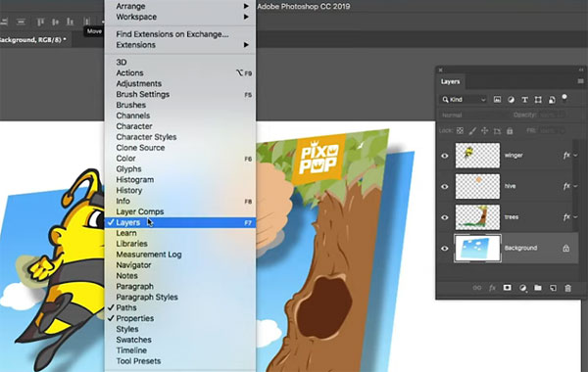
Task: Click the fx badge on trees layer
Action: point(566,216)
